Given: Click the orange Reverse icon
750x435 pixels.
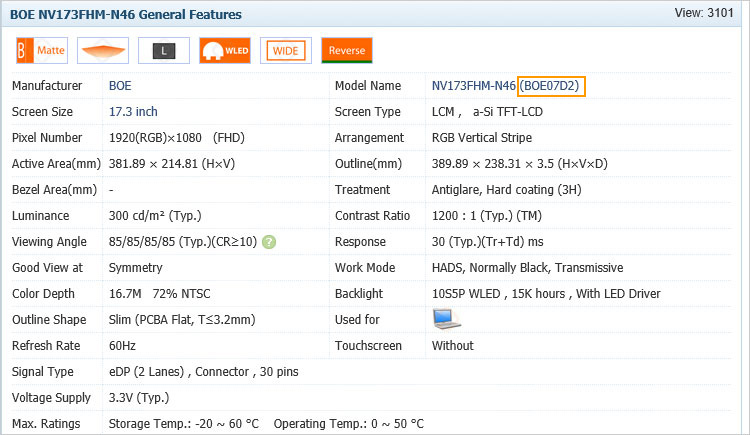Looking at the screenshot, I should pos(346,50).
